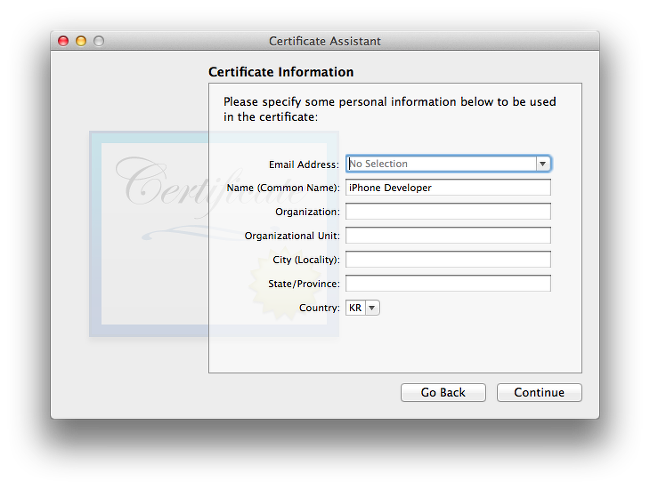Expand the Email Address dropdown arrow
Viewport: 650px width, 489px height.
pos(543,164)
